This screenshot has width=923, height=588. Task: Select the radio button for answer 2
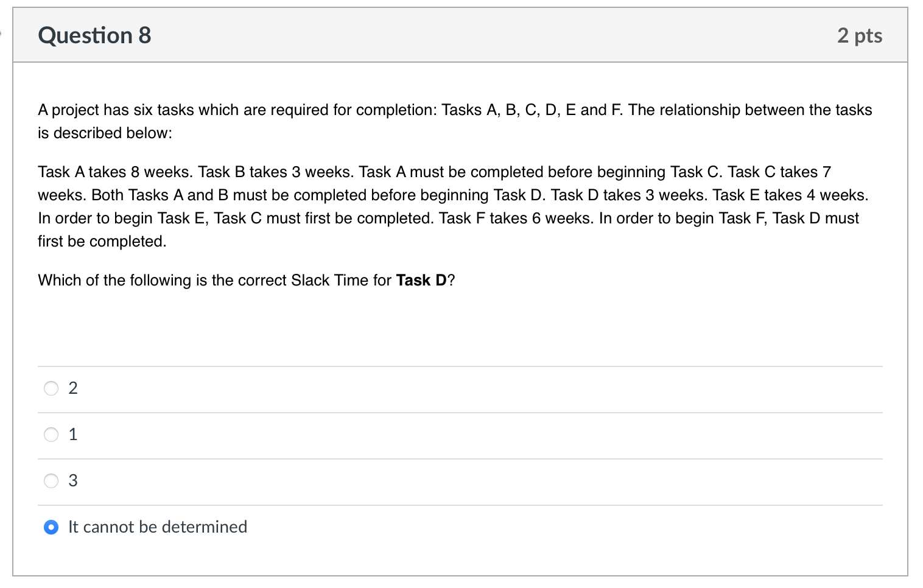pyautogui.click(x=51, y=388)
